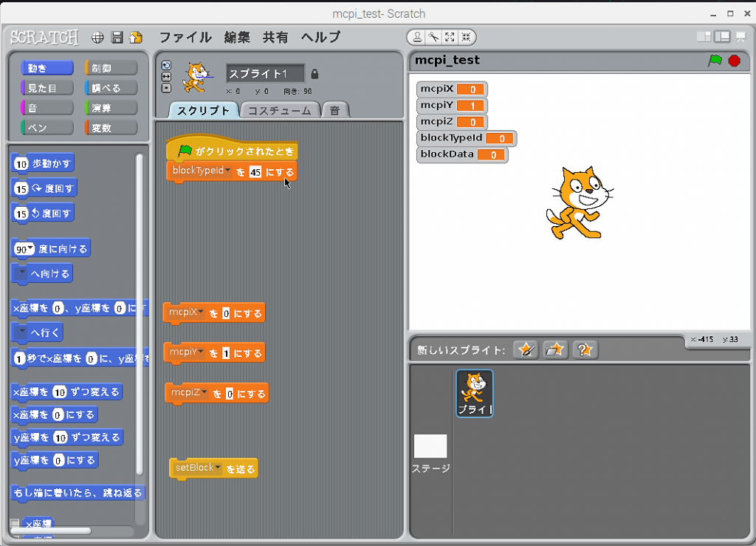Viewport: 756px width, 546px height.
Task: Open the blockTypeId variable dropdown
Action: (228, 171)
